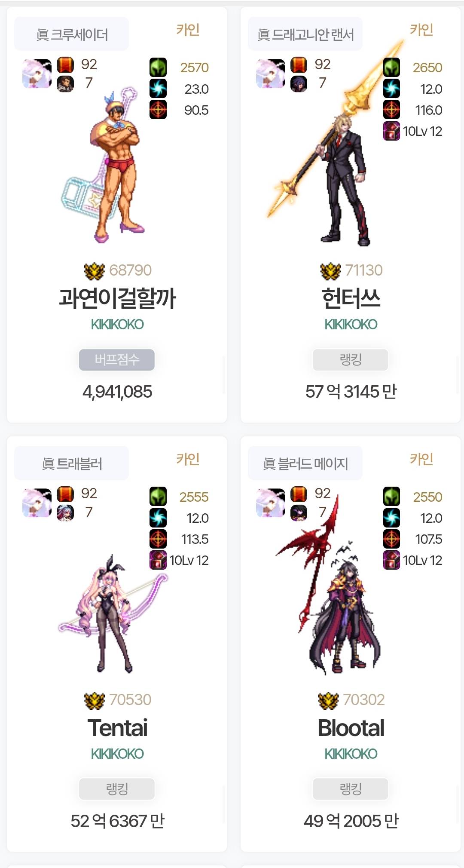Click the 10Lv 12 box icon on Tentai card
Viewport: 464px width, 868px height.
[x=158, y=560]
